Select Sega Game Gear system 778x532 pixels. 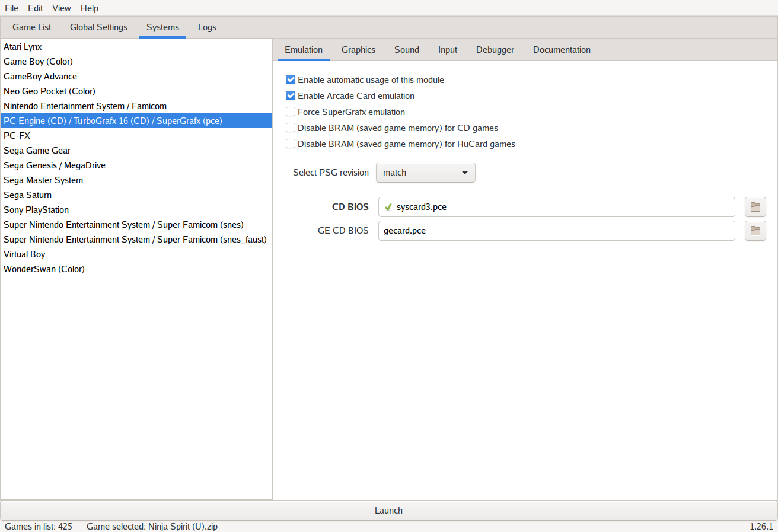click(x=136, y=151)
